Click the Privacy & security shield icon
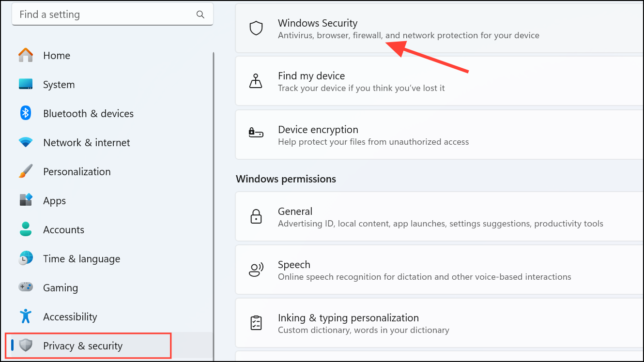This screenshot has width=644, height=362. pyautogui.click(x=26, y=346)
